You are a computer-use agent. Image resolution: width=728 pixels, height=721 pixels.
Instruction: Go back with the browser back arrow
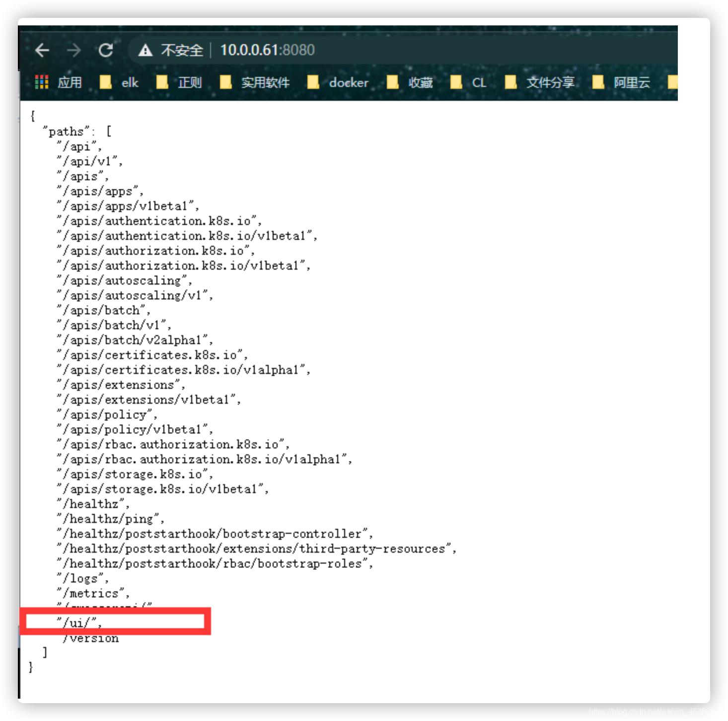coord(42,50)
